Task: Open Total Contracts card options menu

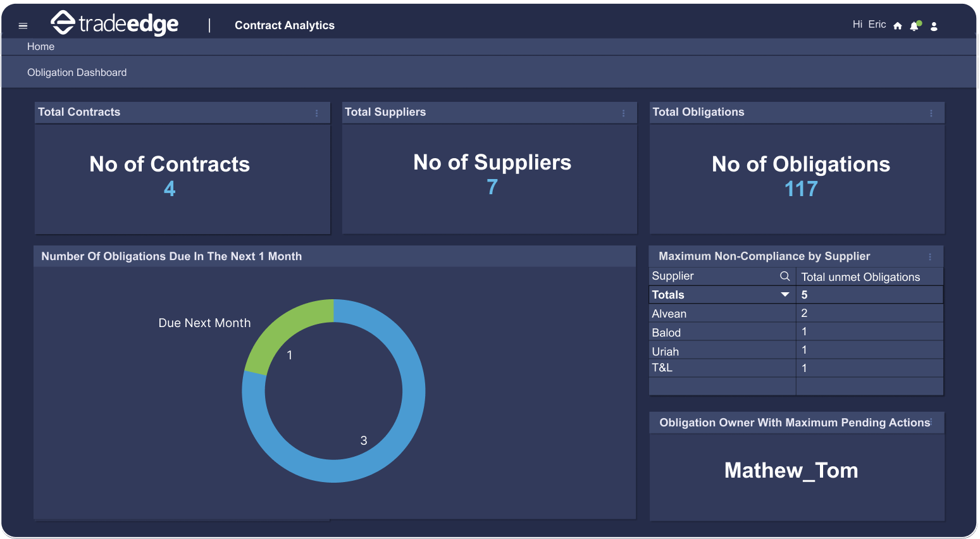Action: coord(317,113)
